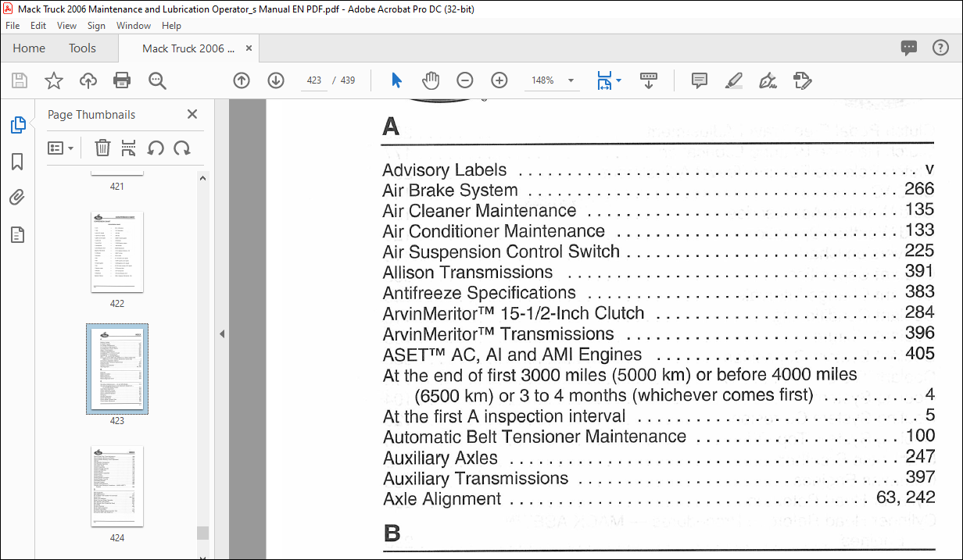
Task: Open the Window menu
Action: 134,26
